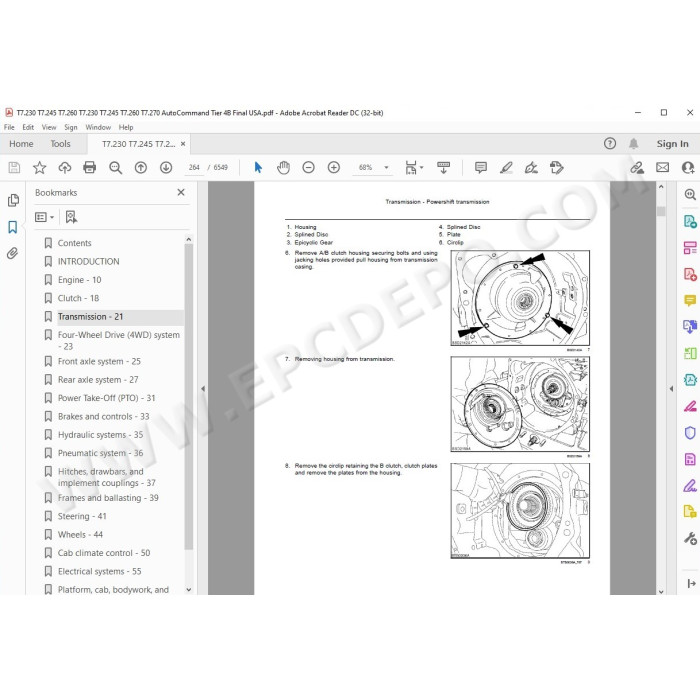Switch to the Home tab
The height and width of the screenshot is (700, 700).
coord(21,144)
